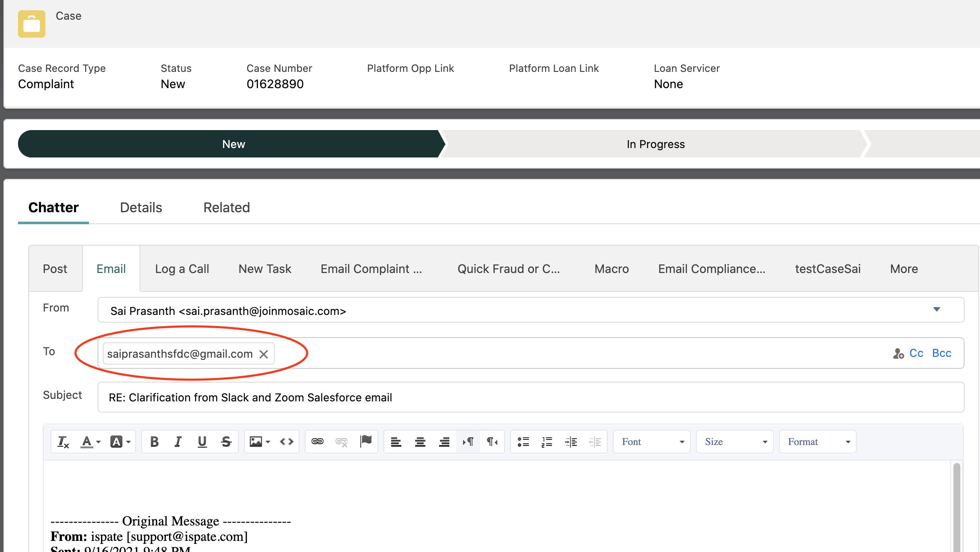980x552 pixels.
Task: Click the Remove Format icon in toolbar
Action: (63, 442)
